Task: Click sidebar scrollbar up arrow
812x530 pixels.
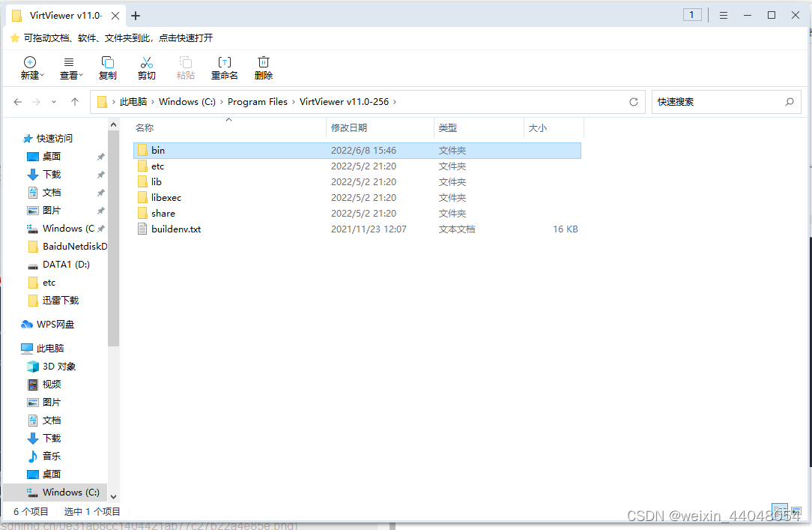Action: click(x=113, y=125)
